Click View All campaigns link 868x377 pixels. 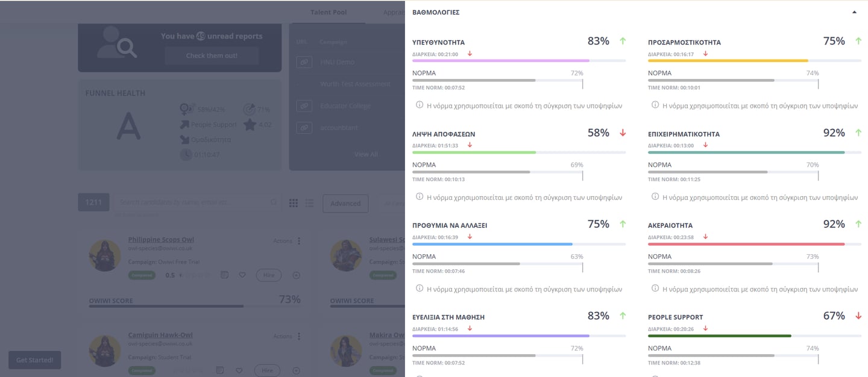click(366, 154)
